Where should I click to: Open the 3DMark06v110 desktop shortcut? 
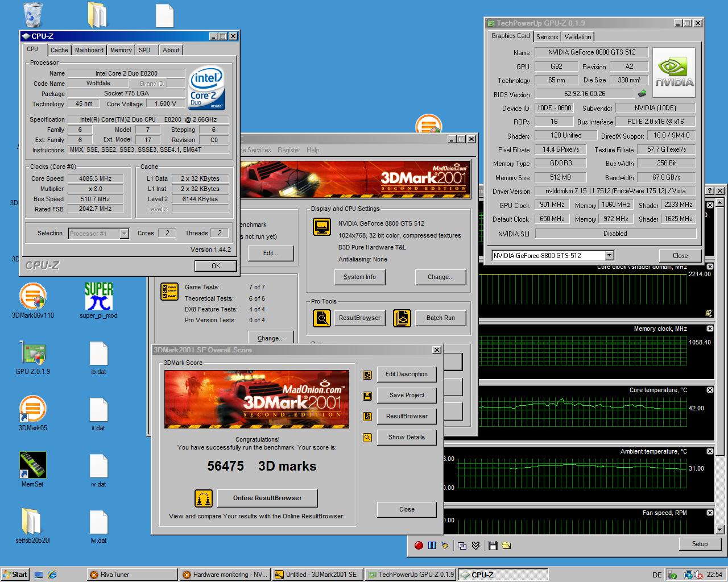32,301
